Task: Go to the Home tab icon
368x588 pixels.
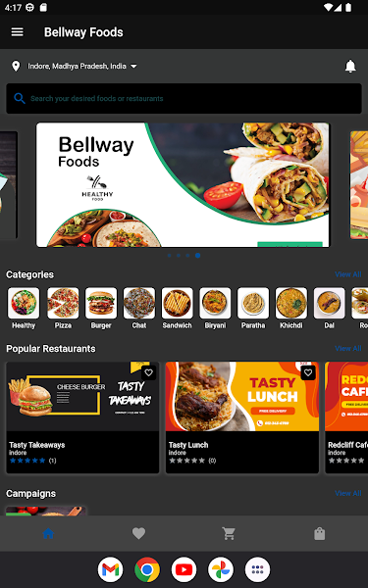Action: (x=48, y=533)
